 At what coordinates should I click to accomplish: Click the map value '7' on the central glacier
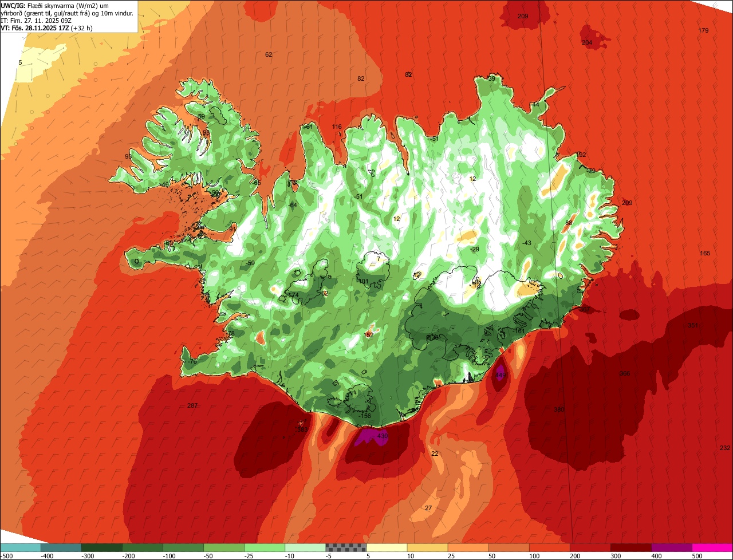pyautogui.click(x=378, y=259)
